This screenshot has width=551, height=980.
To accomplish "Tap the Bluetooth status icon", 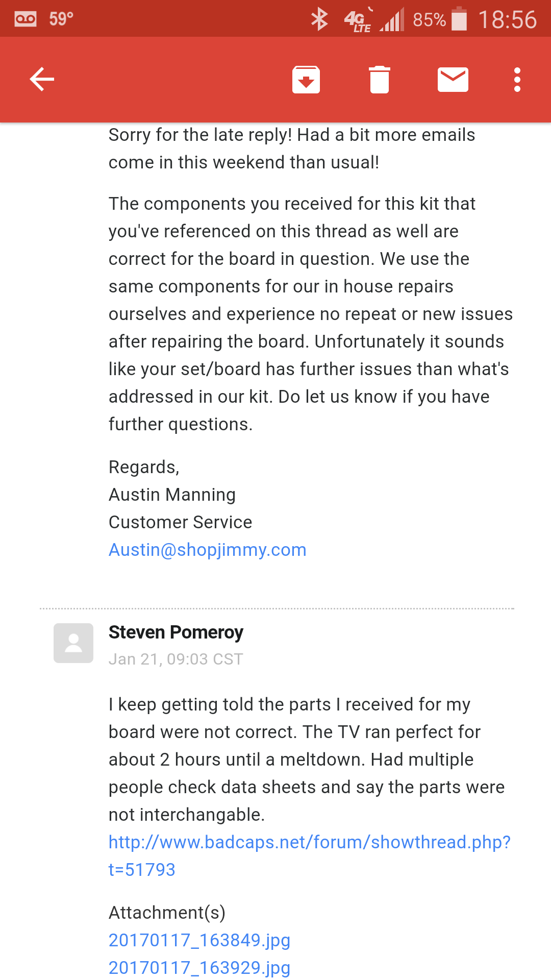I will coord(320,19).
